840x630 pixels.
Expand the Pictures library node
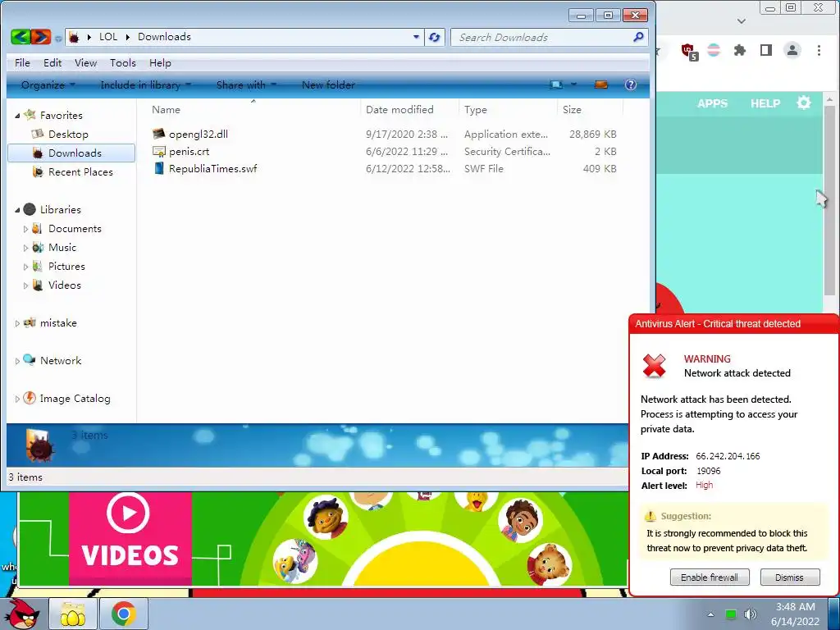coord(25,267)
